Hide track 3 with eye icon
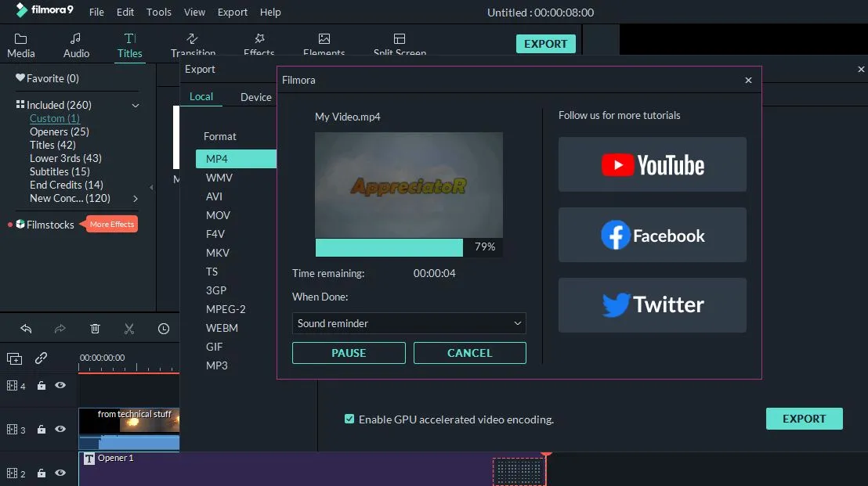This screenshot has width=868, height=486. coord(60,429)
